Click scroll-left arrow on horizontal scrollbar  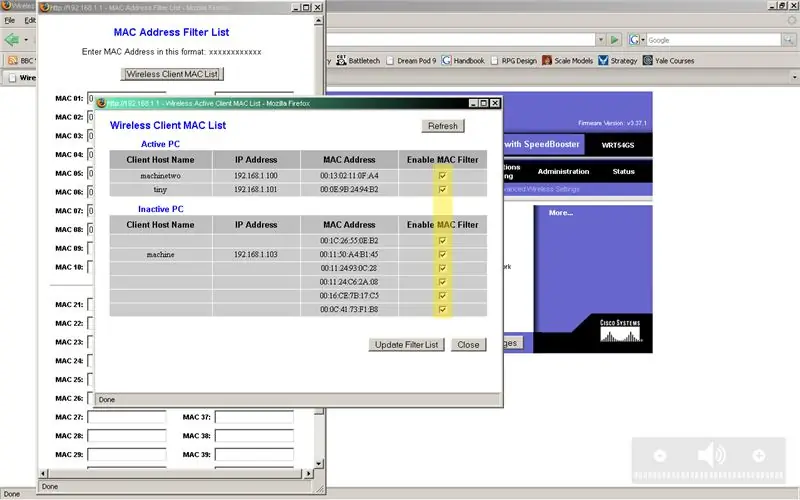[43, 473]
